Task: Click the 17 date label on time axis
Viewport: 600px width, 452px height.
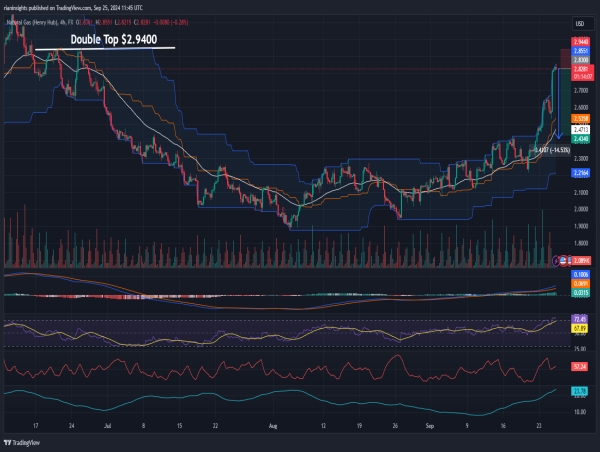Action: click(x=36, y=426)
